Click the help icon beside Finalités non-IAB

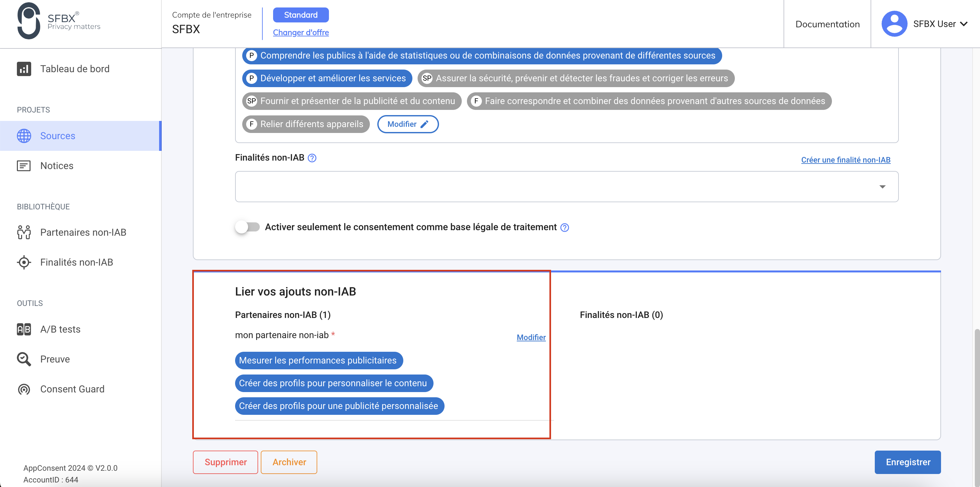[312, 158]
